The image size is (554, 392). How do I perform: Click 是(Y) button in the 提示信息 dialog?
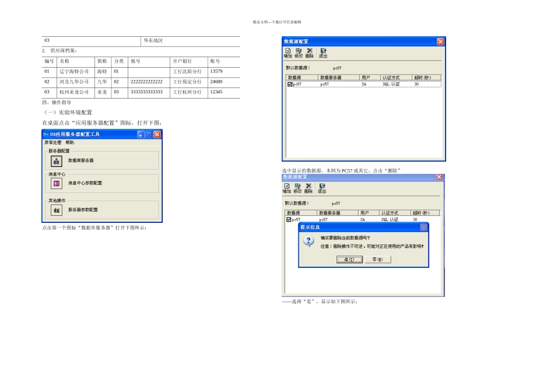349,260
